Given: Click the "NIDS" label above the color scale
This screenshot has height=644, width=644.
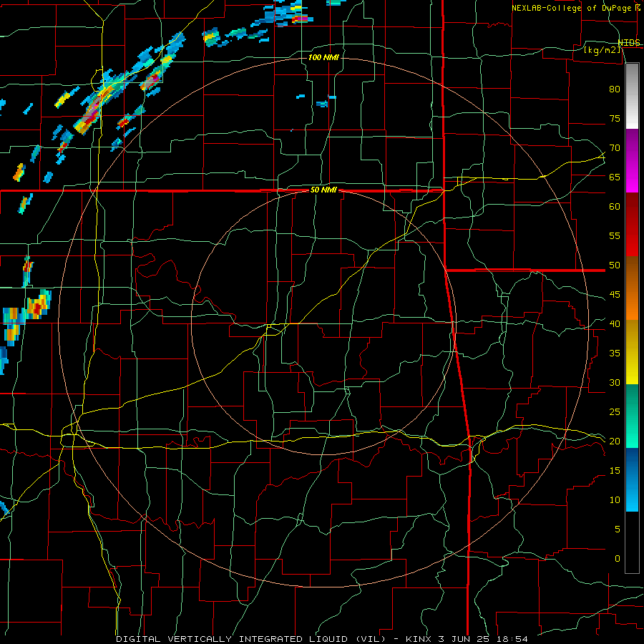Looking at the screenshot, I should tap(629, 42).
